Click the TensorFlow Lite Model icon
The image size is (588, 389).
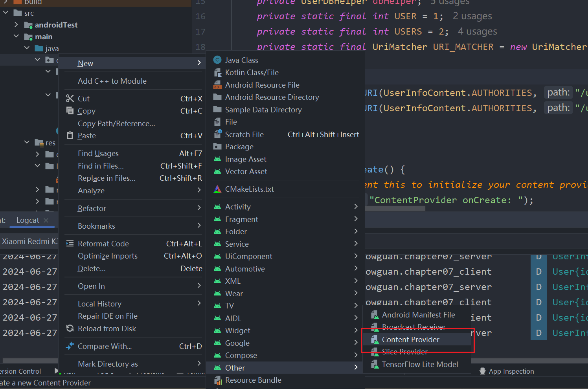pos(375,364)
